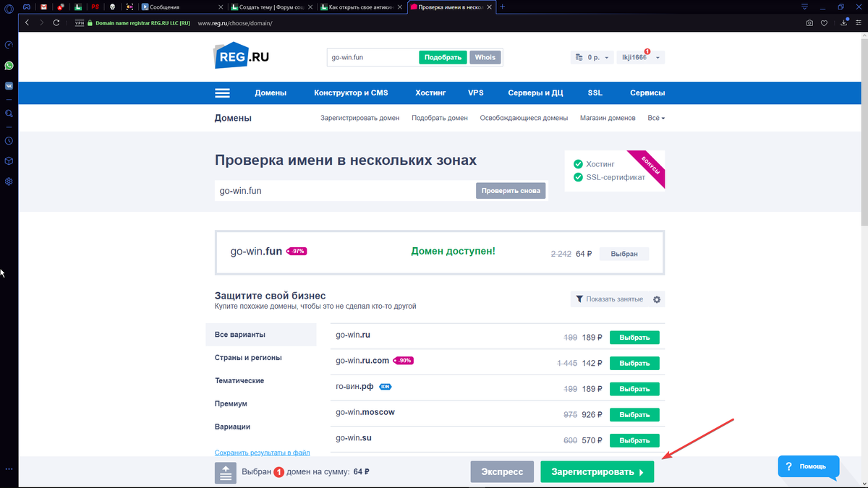The height and width of the screenshot is (488, 868).
Task: Select the Страны и регионы category
Action: pyautogui.click(x=248, y=357)
